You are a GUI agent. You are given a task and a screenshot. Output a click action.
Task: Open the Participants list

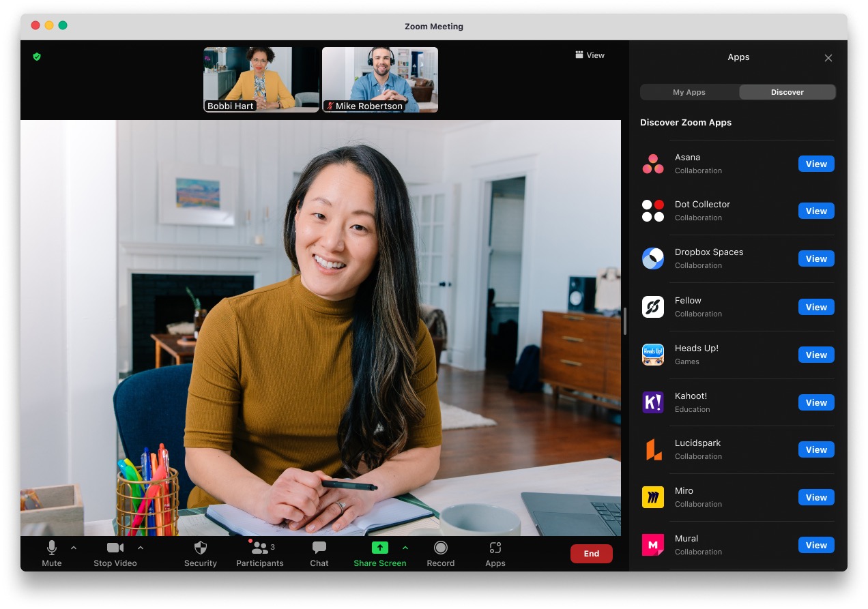pyautogui.click(x=259, y=553)
